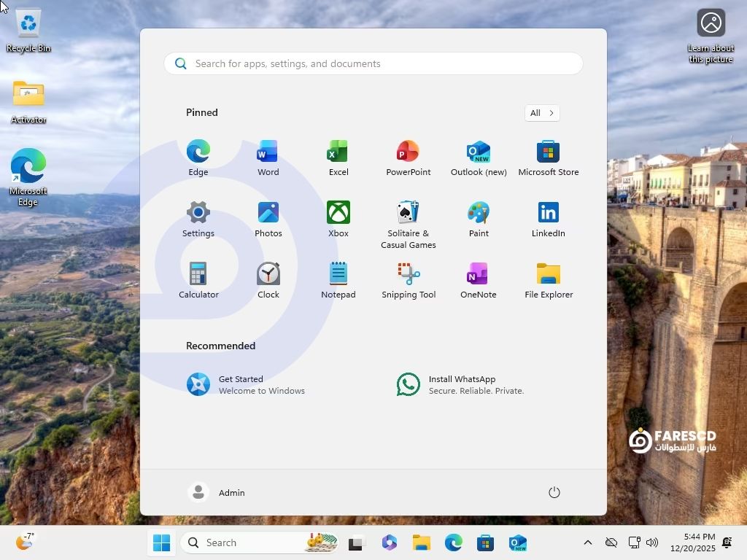Expand the All apps list
This screenshot has height=560, width=747.
[x=542, y=113]
